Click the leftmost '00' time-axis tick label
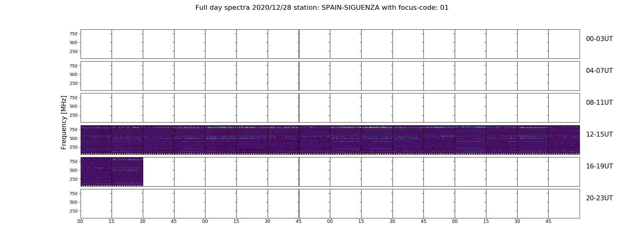The image size is (644, 245). point(80,221)
